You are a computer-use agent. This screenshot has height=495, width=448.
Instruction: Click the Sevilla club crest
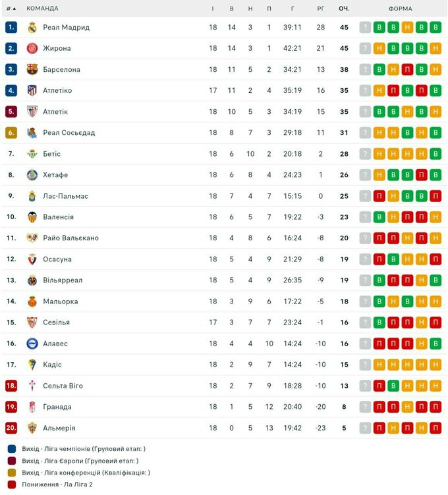(32, 323)
